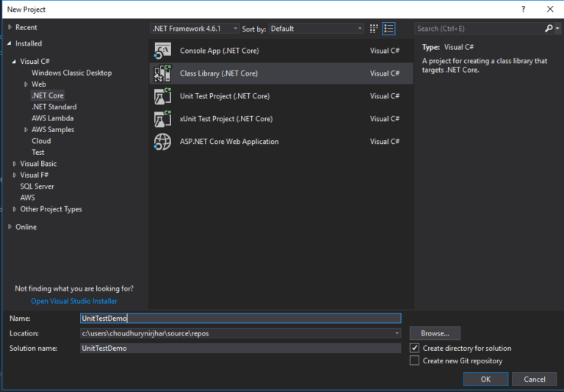Expand the Visual F# node
The height and width of the screenshot is (392, 564).
15,175
